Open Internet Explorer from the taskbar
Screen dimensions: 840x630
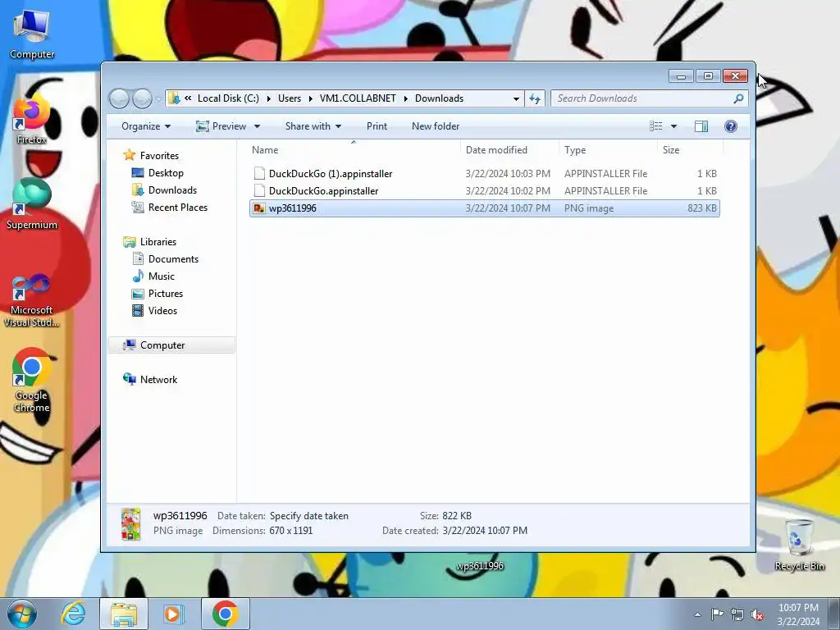[x=73, y=614]
